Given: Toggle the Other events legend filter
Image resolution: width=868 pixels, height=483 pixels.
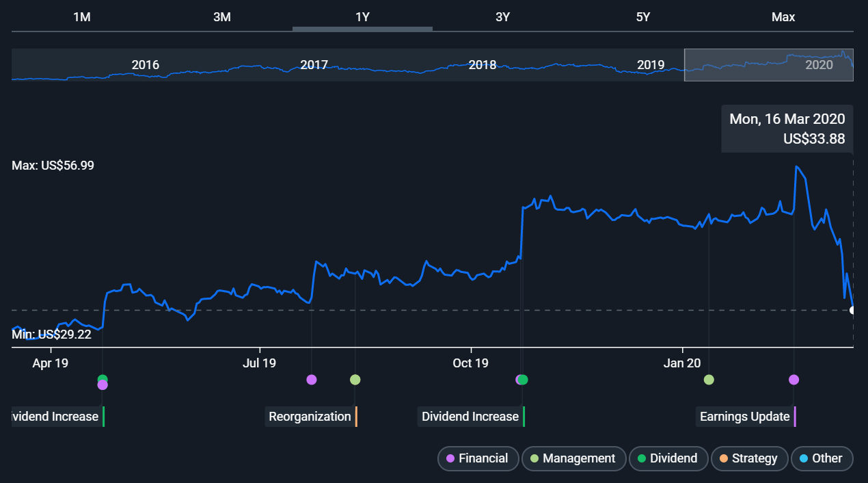Looking at the screenshot, I should pos(822,458).
